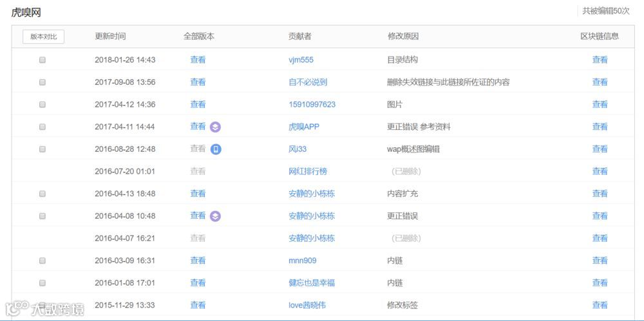Click the 共被编辑50次 edit count text
644x321 pixels.
(x=606, y=11)
